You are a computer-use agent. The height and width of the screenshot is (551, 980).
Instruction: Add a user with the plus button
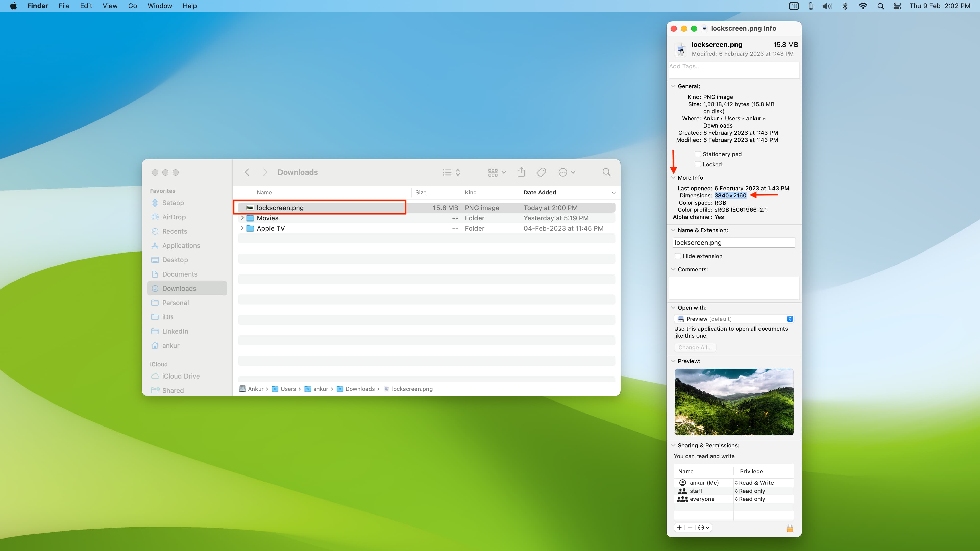tap(679, 528)
